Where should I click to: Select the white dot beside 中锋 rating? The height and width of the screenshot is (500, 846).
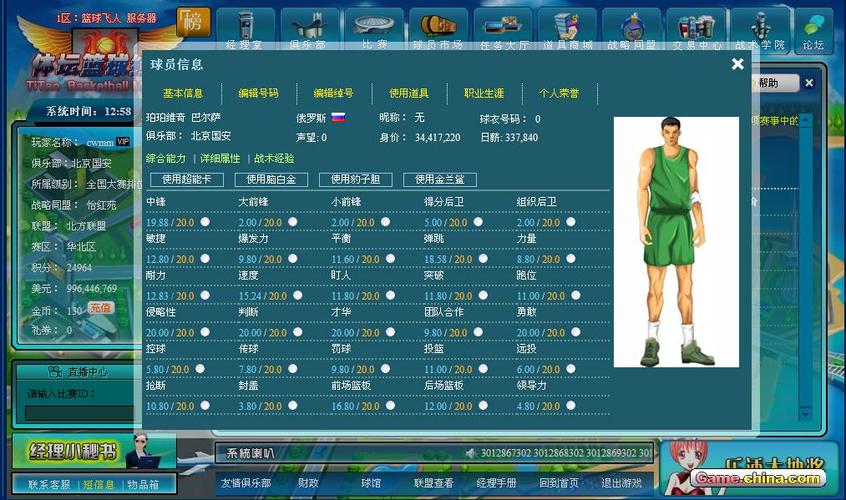(204, 222)
